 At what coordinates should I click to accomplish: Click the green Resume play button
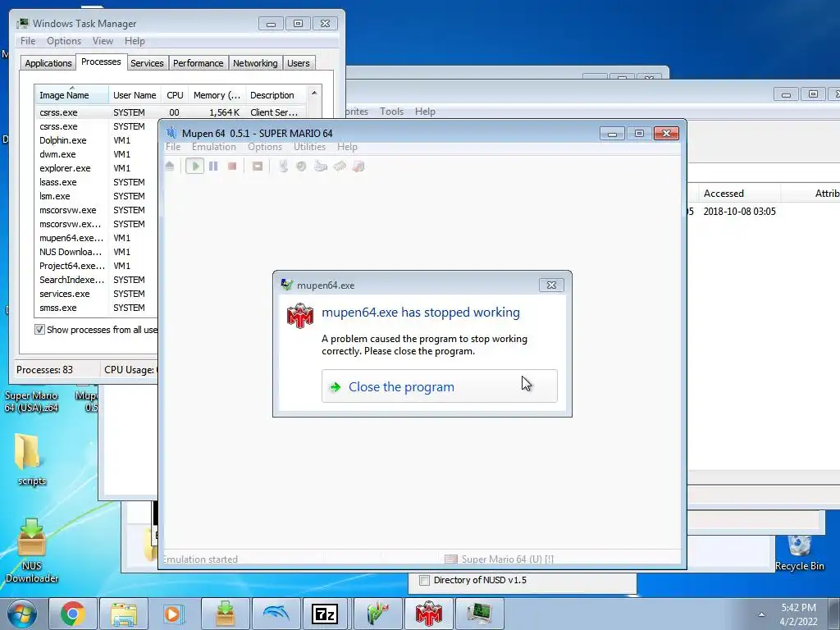point(195,166)
